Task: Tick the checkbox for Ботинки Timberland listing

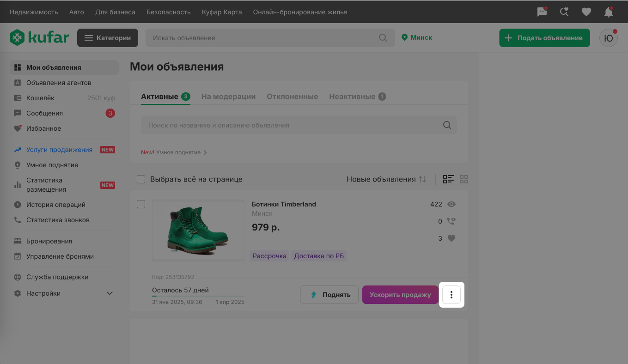Action: [x=141, y=204]
